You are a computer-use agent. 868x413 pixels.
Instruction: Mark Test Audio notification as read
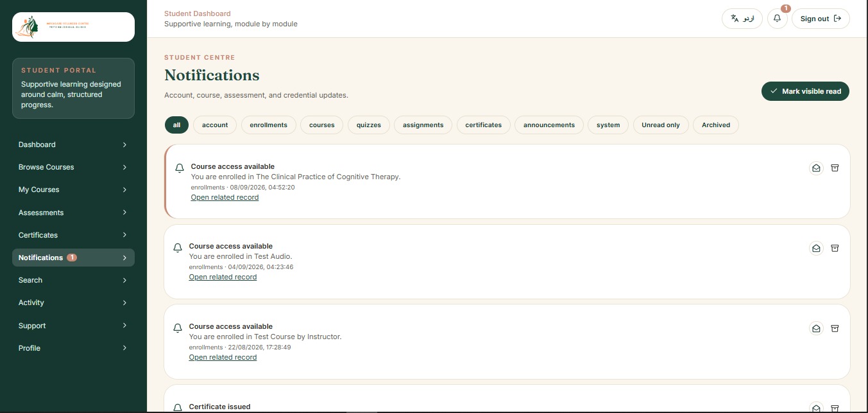pos(816,248)
